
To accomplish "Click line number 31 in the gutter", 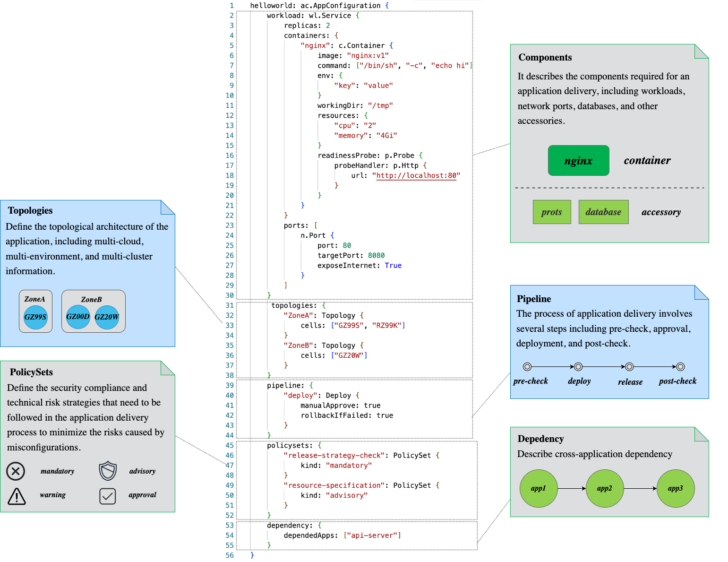I will click(230, 305).
